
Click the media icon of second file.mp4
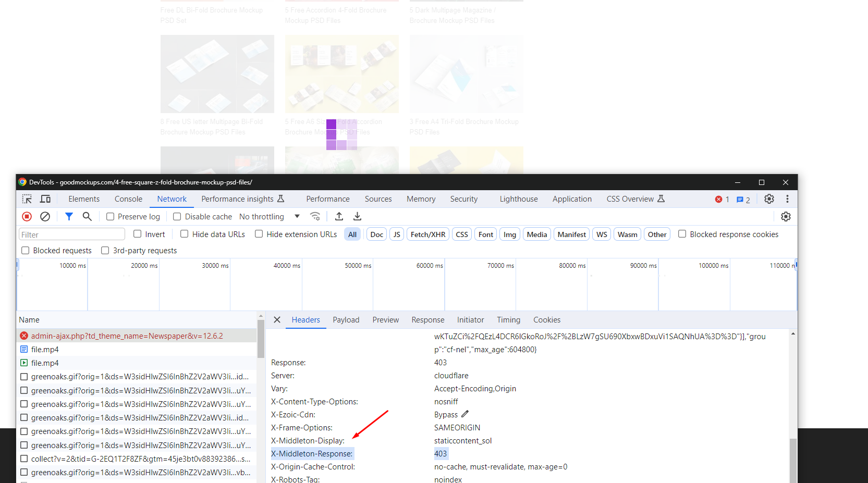24,363
